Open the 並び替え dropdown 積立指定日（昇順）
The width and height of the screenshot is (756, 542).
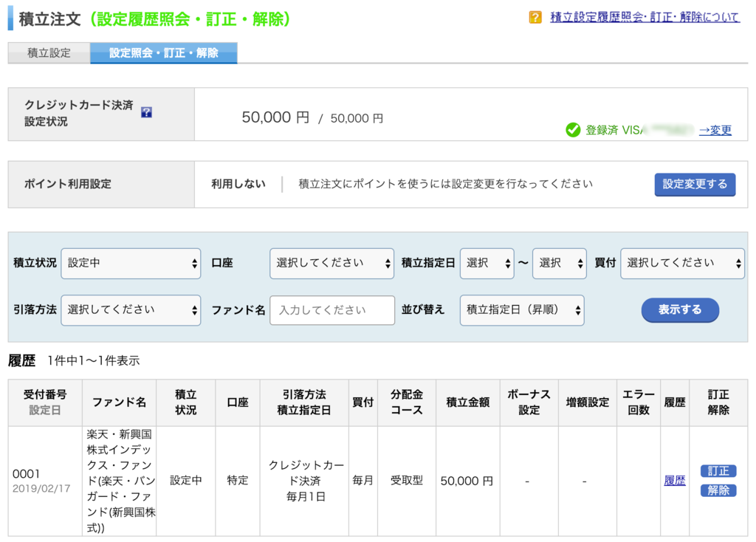522,310
